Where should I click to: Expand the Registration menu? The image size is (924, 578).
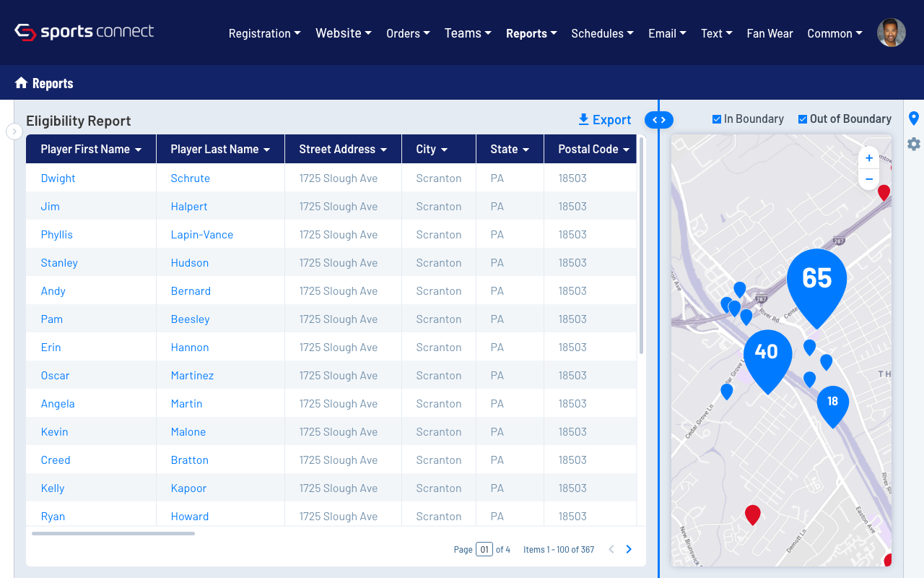tap(264, 33)
